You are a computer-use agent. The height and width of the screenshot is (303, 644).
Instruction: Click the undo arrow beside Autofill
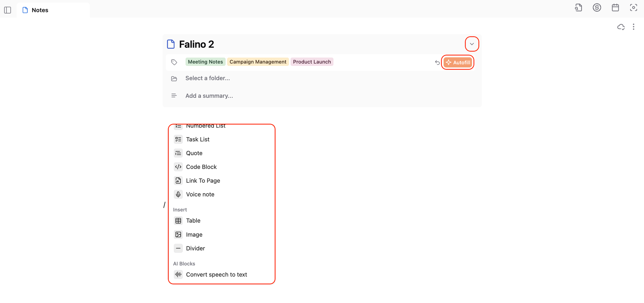pyautogui.click(x=437, y=62)
